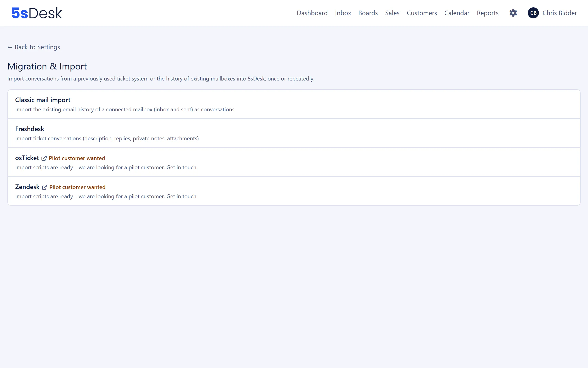Open Zendesk external link icon
Viewport: 588px width, 368px height.
pyautogui.click(x=45, y=187)
